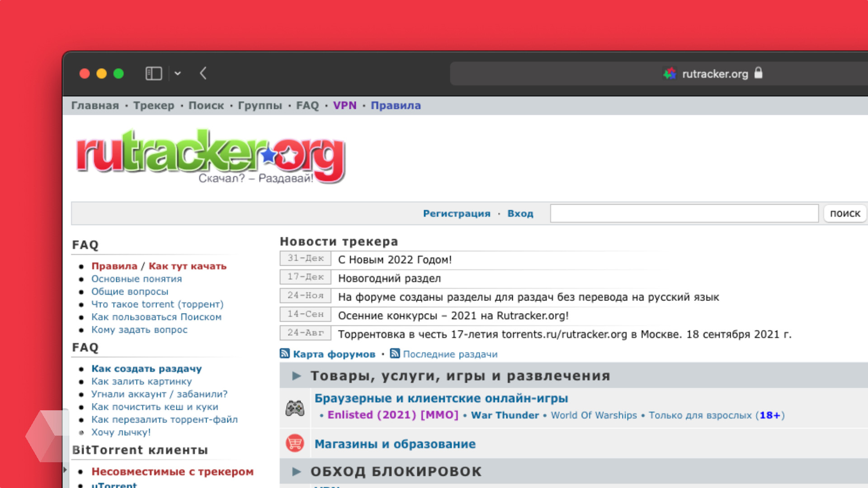Open news item Новогодний раздел
868x488 pixels.
click(x=389, y=278)
